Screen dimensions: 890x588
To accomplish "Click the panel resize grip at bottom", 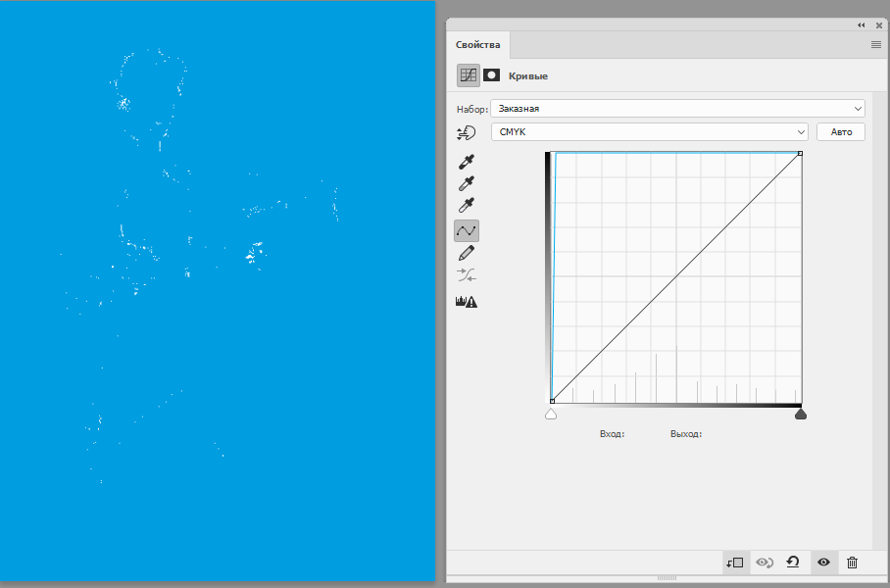I will [667, 578].
